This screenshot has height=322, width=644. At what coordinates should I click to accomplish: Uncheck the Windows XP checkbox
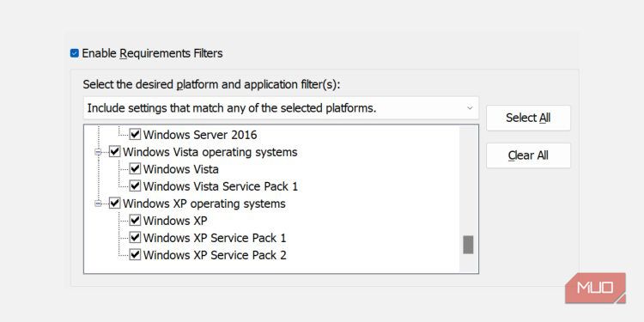[135, 221]
